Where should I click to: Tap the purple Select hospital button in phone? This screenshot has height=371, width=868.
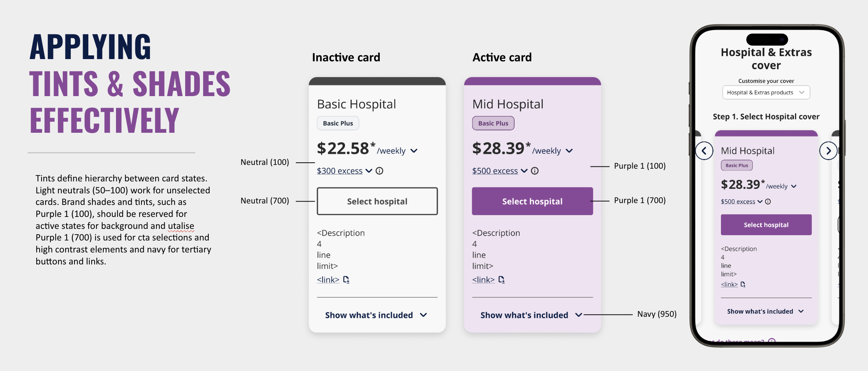[x=766, y=225]
